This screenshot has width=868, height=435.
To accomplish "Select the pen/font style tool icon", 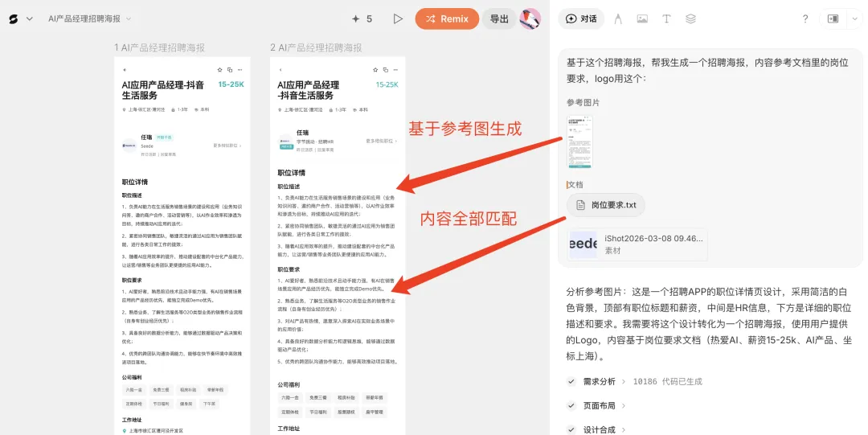I will click(618, 18).
